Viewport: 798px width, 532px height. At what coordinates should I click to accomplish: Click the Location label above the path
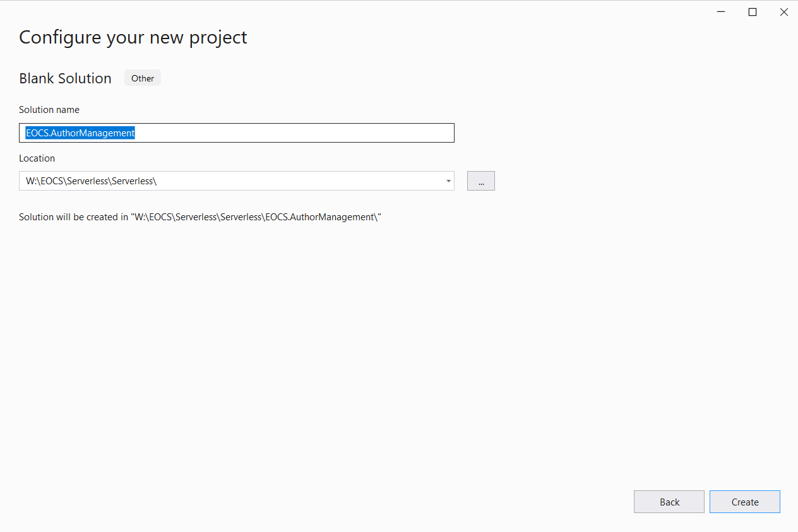click(x=37, y=158)
